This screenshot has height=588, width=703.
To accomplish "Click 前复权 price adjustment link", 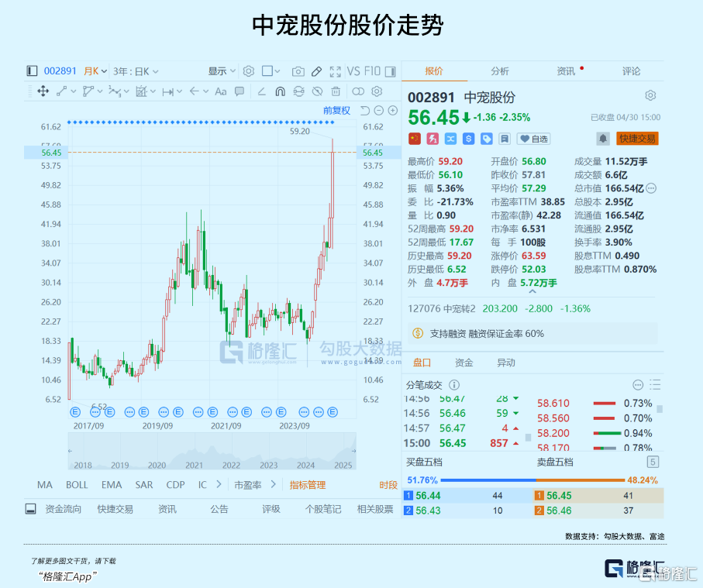I will 336,110.
